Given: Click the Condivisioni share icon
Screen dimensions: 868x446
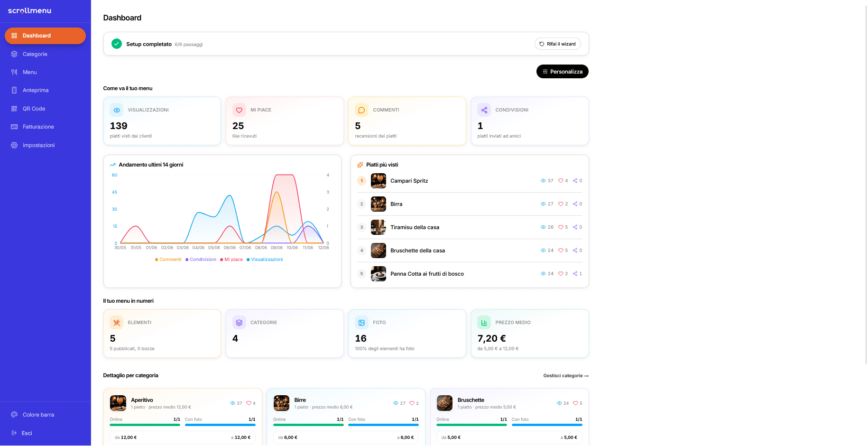Looking at the screenshot, I should [484, 110].
